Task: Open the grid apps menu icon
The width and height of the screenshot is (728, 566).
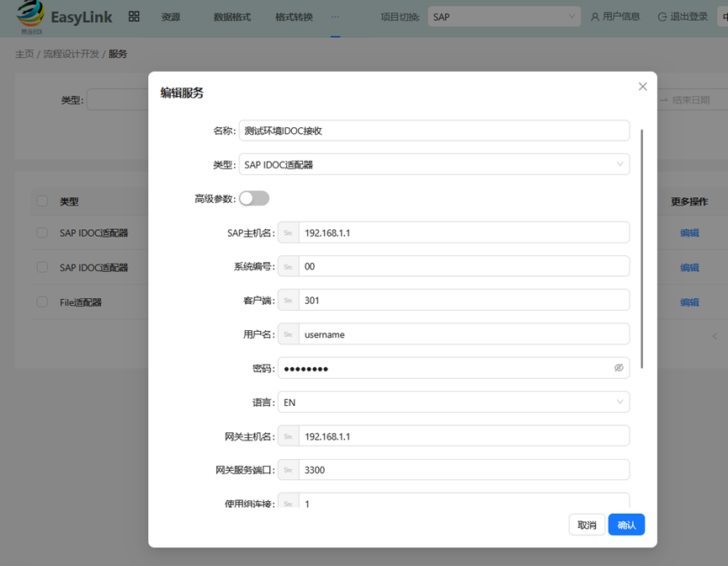Action: pos(134,16)
